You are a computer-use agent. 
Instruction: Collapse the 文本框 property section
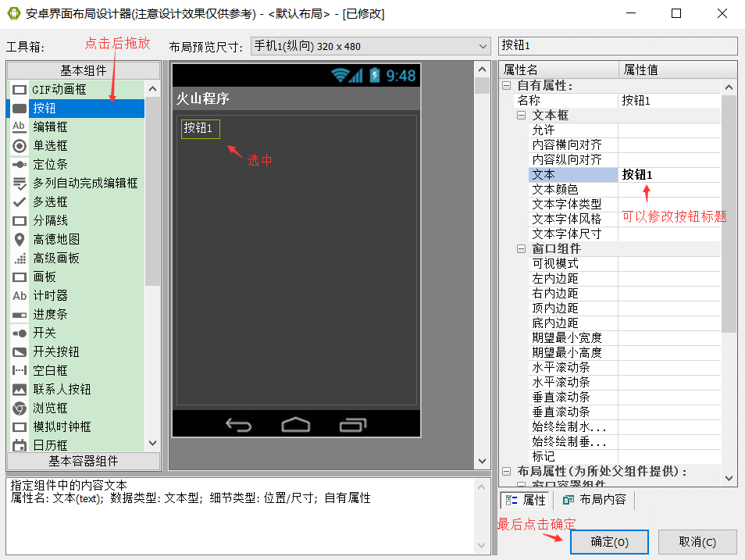tap(522, 116)
